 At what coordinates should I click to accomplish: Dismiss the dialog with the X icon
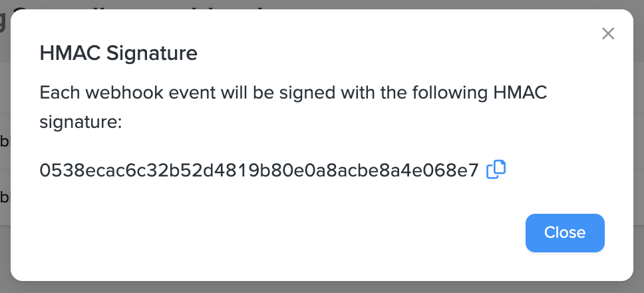607,33
